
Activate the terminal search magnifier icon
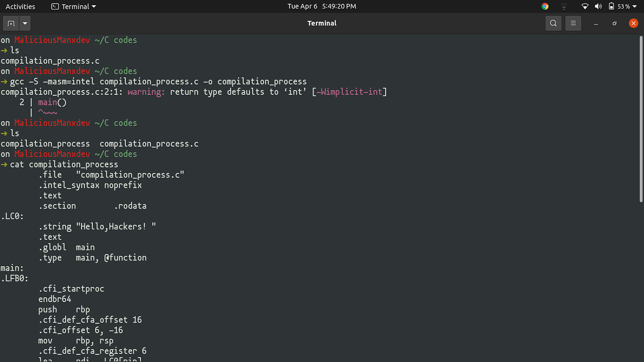pyautogui.click(x=553, y=23)
